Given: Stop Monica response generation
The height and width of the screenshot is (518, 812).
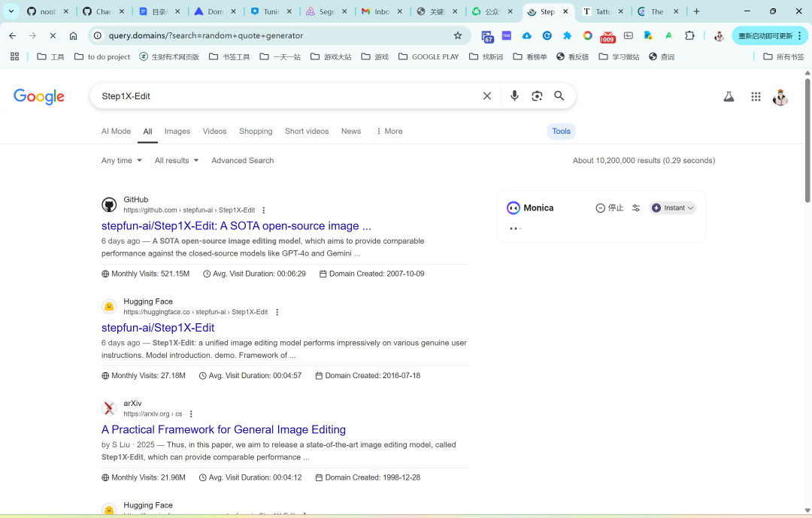Looking at the screenshot, I should 610,208.
